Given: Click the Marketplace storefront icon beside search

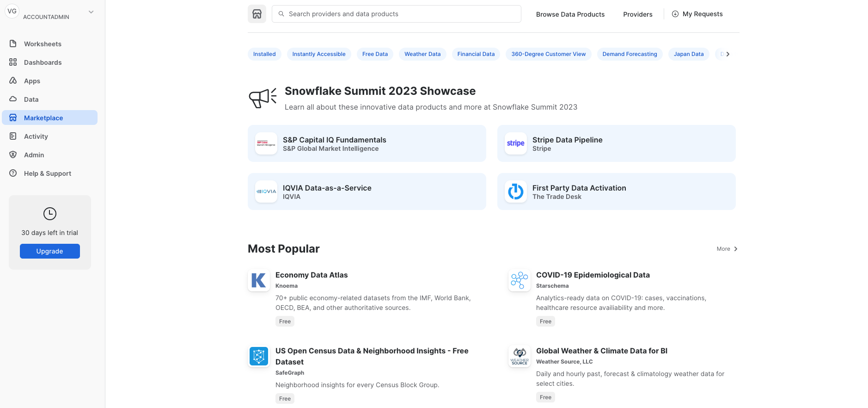Looking at the screenshot, I should pyautogui.click(x=257, y=14).
